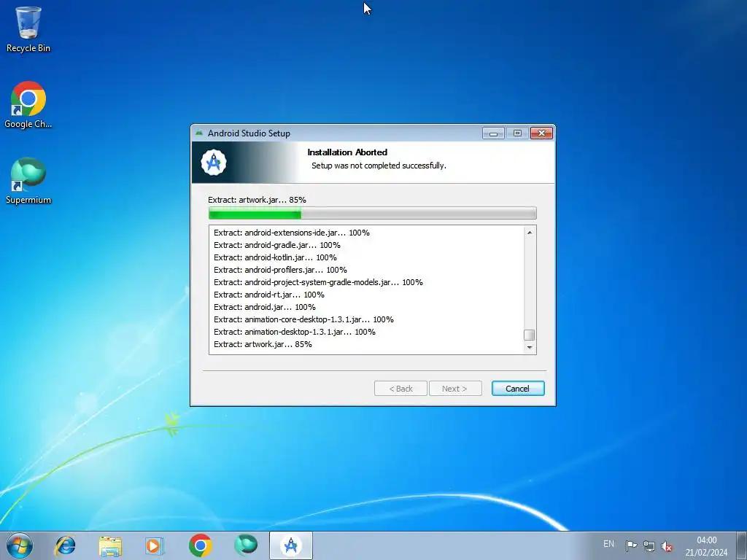Image resolution: width=747 pixels, height=560 pixels.
Task: Open the network tray icon
Action: tap(649, 545)
